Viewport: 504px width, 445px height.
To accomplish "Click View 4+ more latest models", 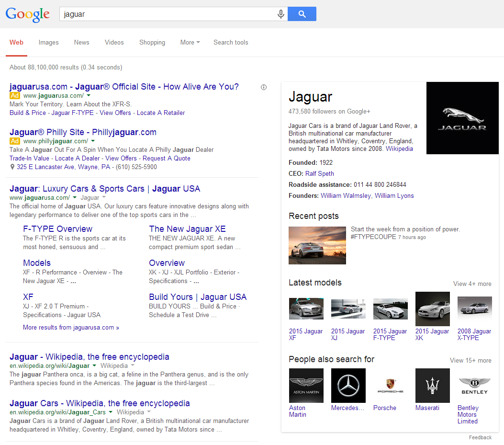I will tap(472, 284).
